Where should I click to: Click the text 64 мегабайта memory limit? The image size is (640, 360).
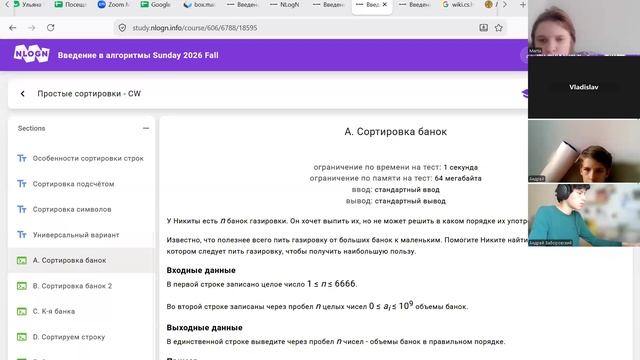point(458,178)
